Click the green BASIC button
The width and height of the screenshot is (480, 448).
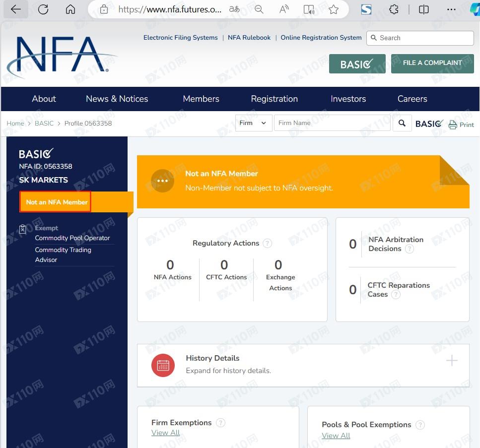click(357, 64)
